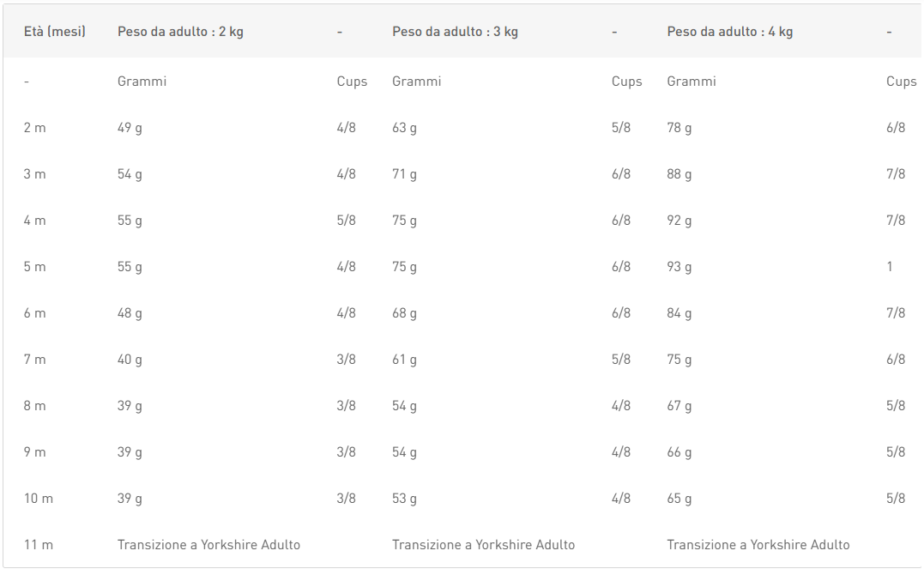Viewport: 924px width, 569px height.
Task: Click the "71 g" cell
Action: pyautogui.click(x=404, y=174)
